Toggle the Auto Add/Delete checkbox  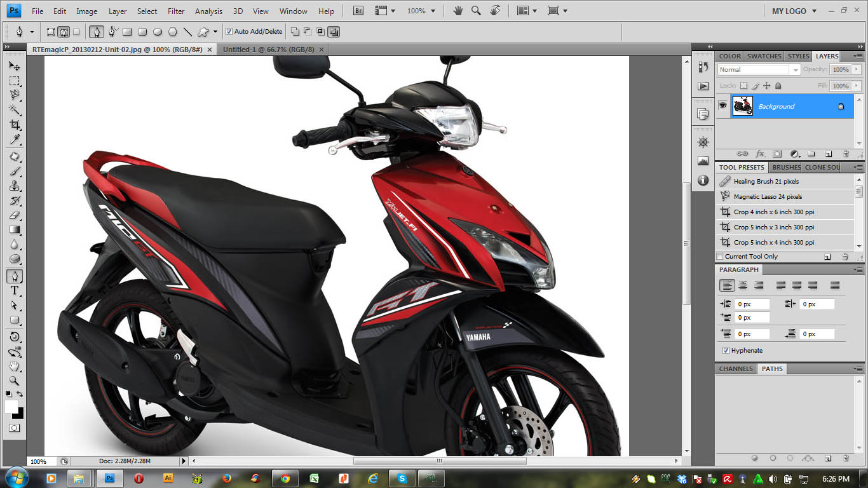click(229, 31)
